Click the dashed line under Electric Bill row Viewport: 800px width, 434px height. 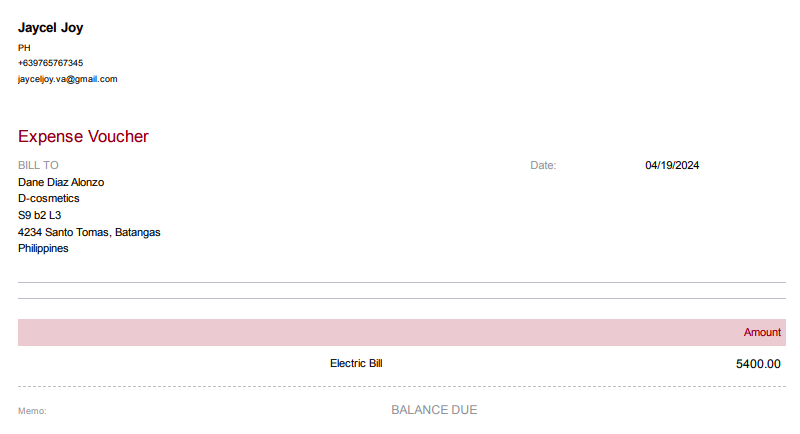click(x=400, y=387)
